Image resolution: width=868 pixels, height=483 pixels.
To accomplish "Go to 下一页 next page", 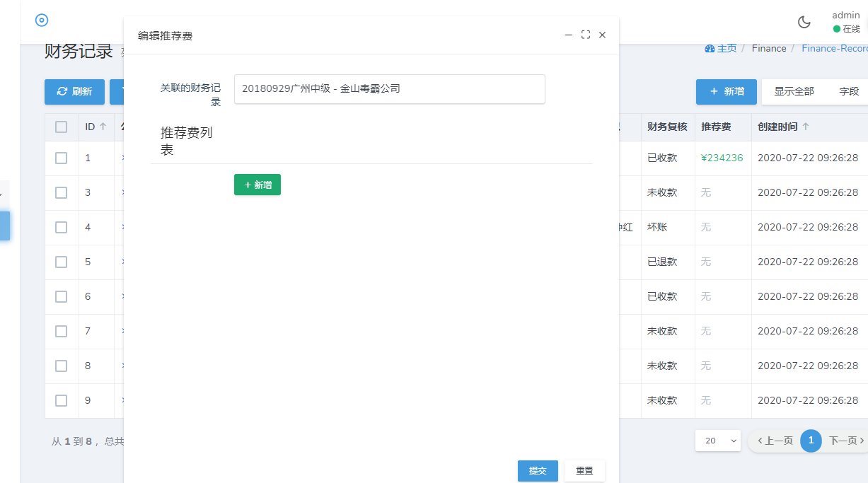I will pyautogui.click(x=846, y=441).
